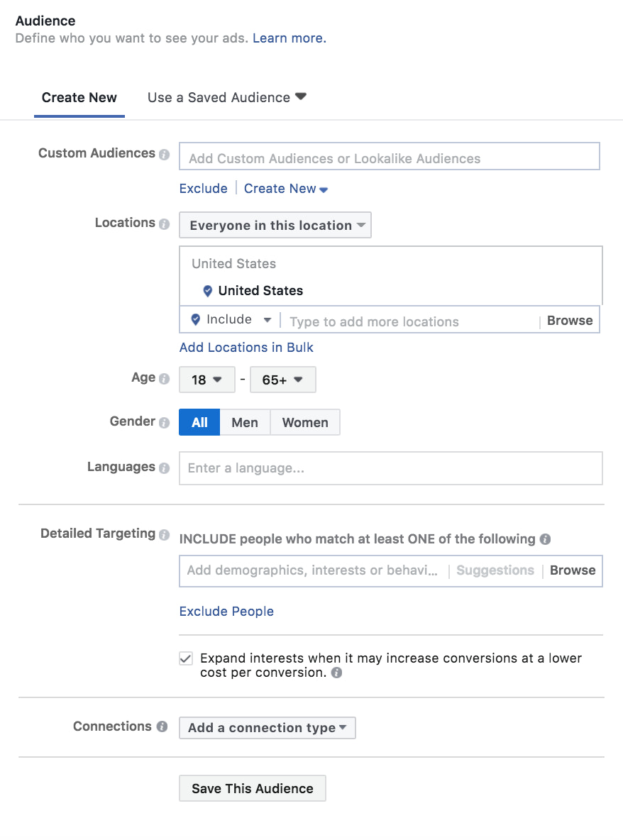Select the Create New tab
Image resolution: width=623 pixels, height=840 pixels.
point(79,97)
